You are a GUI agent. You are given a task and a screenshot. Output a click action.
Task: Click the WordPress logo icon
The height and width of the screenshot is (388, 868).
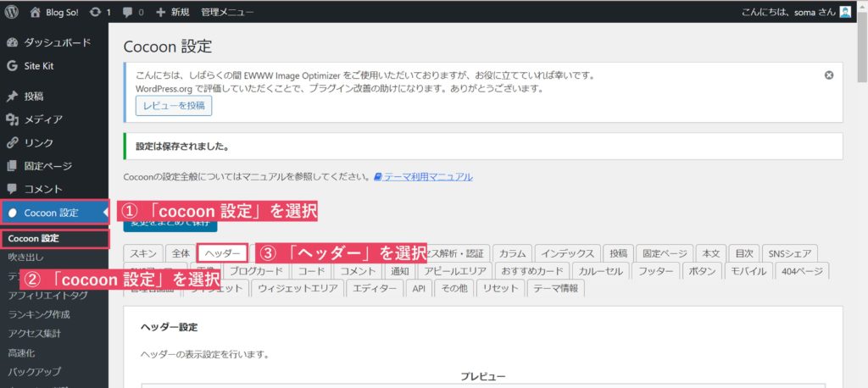coord(12,12)
